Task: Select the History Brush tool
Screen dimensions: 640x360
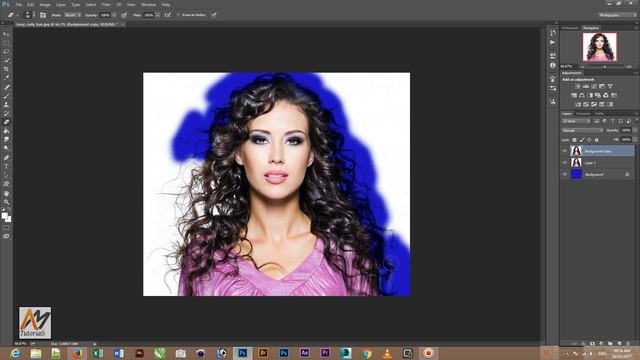Action: pos(6,113)
